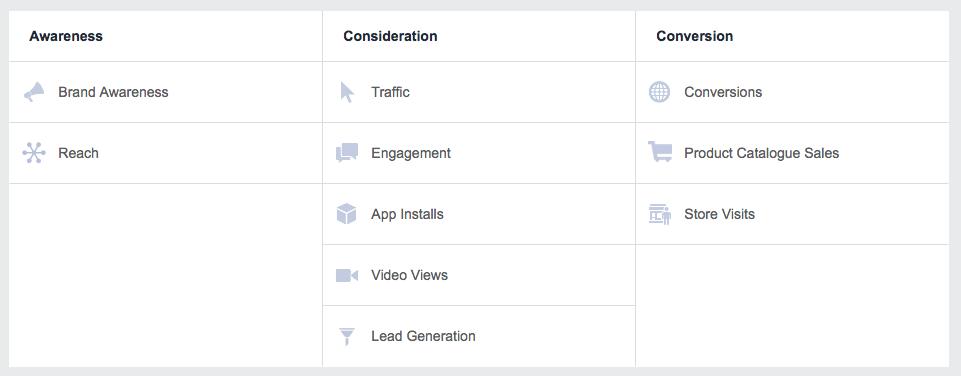The width and height of the screenshot is (961, 376).
Task: Select the Video Views objective text
Action: (409, 275)
